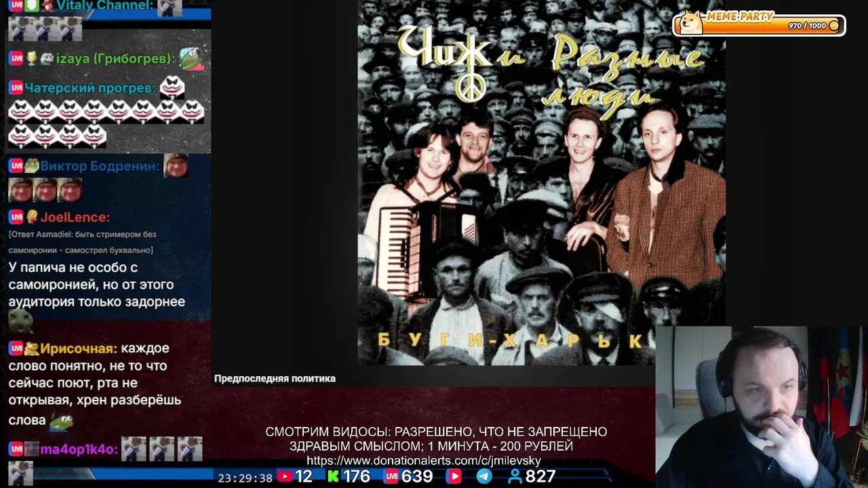
Task: Click the СМОТРИМ ВИДОСЫ announcement line
Action: pos(436,432)
